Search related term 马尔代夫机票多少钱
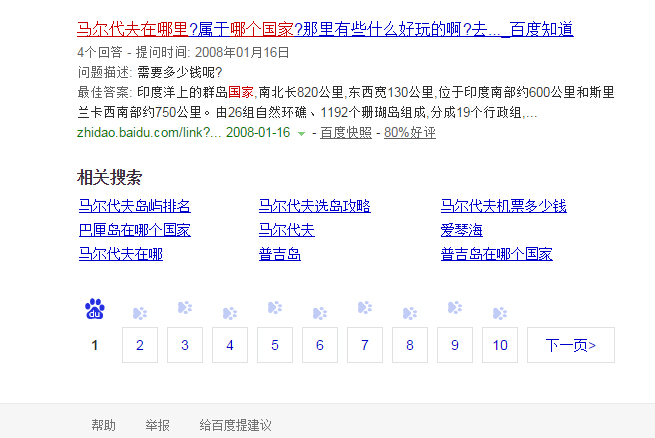Image resolution: width=655 pixels, height=438 pixels. [503, 206]
